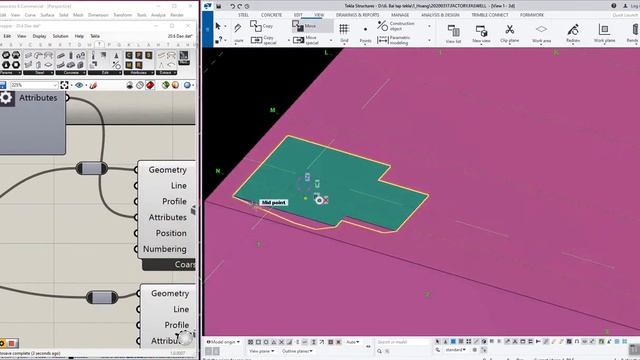Toggle the blue sphere preview icon
Image resolution: width=640 pixels, height=360 pixels.
coord(187,85)
